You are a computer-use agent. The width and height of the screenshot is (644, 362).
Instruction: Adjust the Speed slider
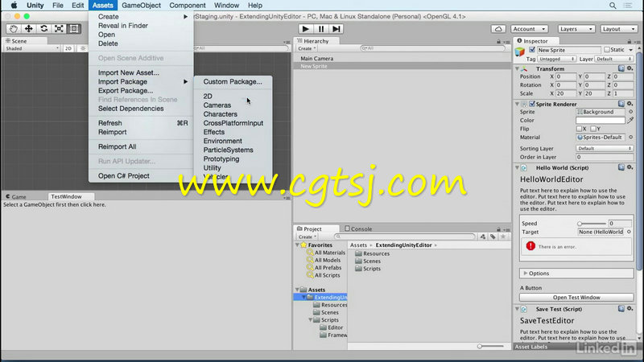592,224
